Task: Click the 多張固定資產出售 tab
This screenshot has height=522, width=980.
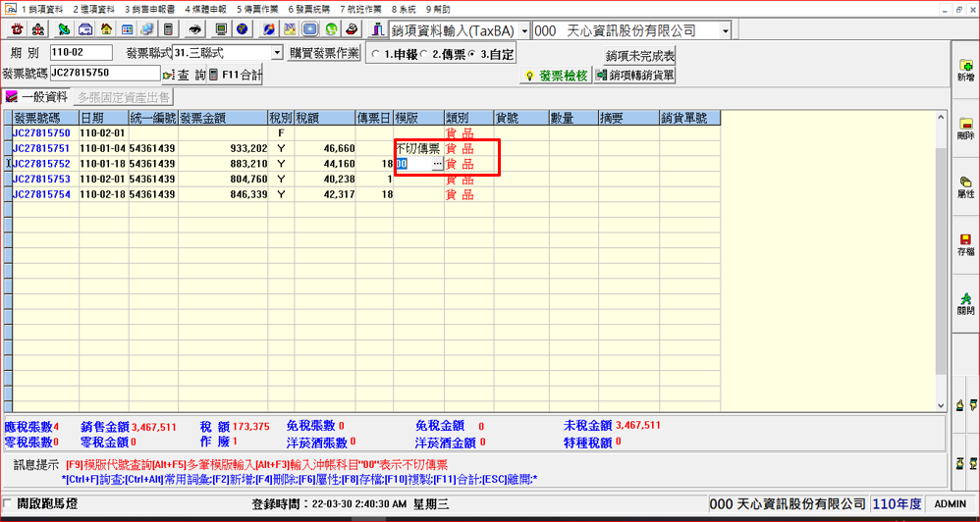Action: [x=123, y=97]
